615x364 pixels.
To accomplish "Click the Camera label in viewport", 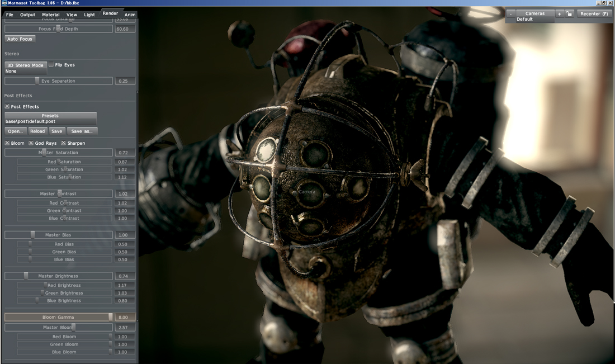I will tap(307, 192).
